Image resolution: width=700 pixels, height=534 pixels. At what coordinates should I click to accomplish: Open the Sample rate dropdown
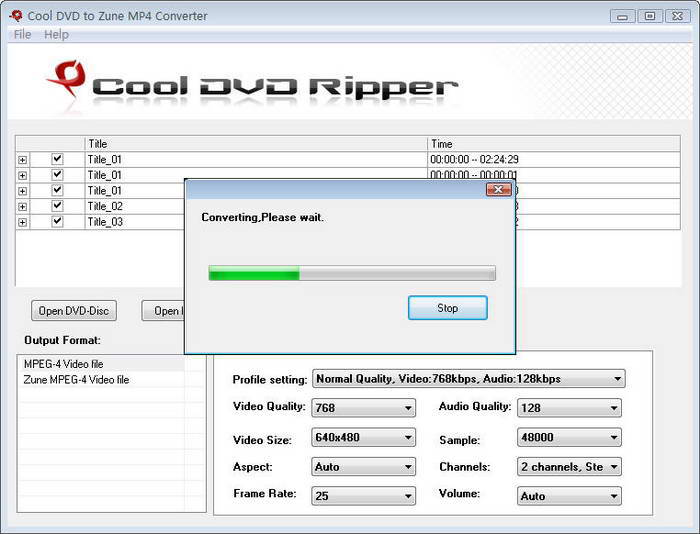(x=569, y=438)
